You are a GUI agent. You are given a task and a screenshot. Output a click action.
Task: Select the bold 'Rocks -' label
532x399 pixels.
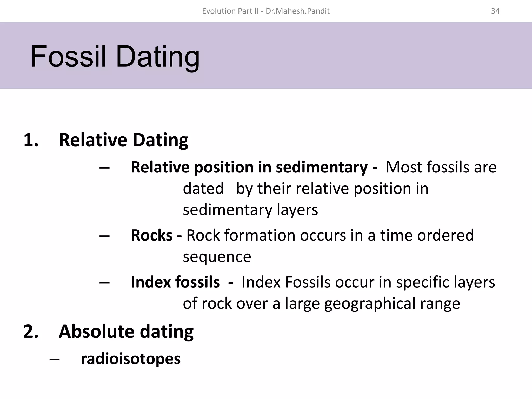click(156, 235)
